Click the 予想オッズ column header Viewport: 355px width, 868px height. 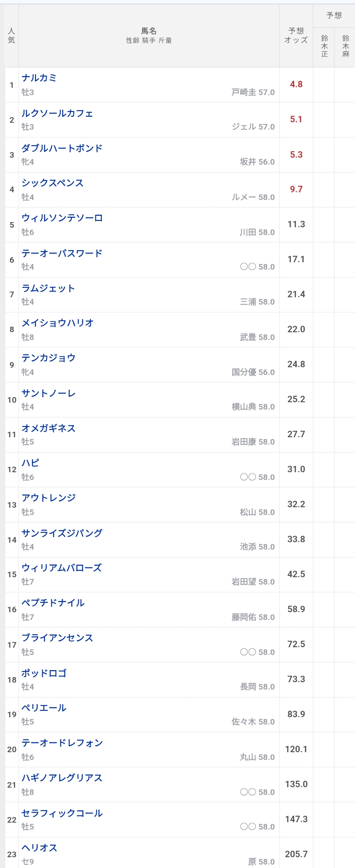click(x=296, y=35)
